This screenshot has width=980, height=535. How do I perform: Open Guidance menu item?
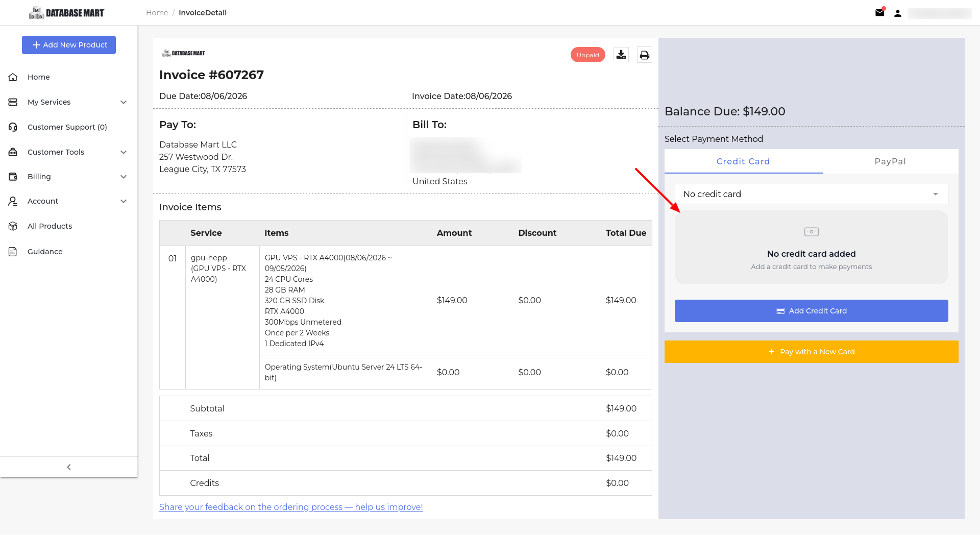click(x=45, y=252)
